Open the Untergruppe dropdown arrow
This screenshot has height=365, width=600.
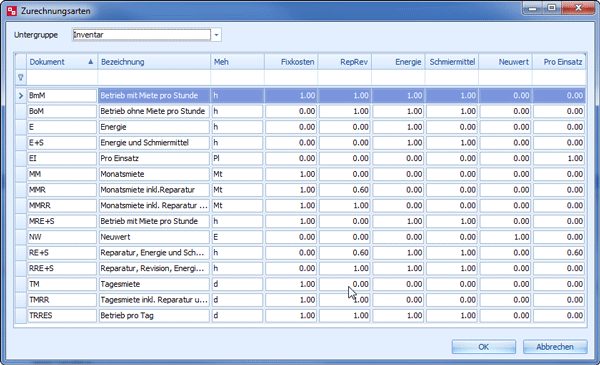pos(216,35)
